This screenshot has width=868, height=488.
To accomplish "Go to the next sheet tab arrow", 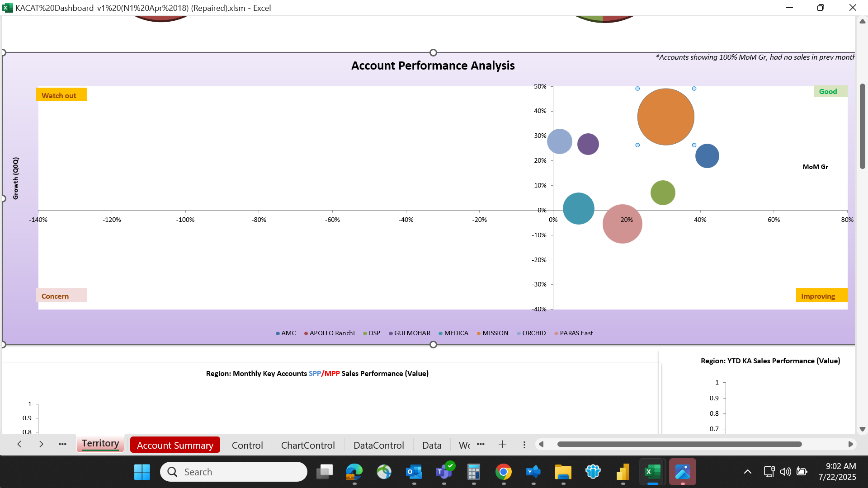I will (41, 445).
